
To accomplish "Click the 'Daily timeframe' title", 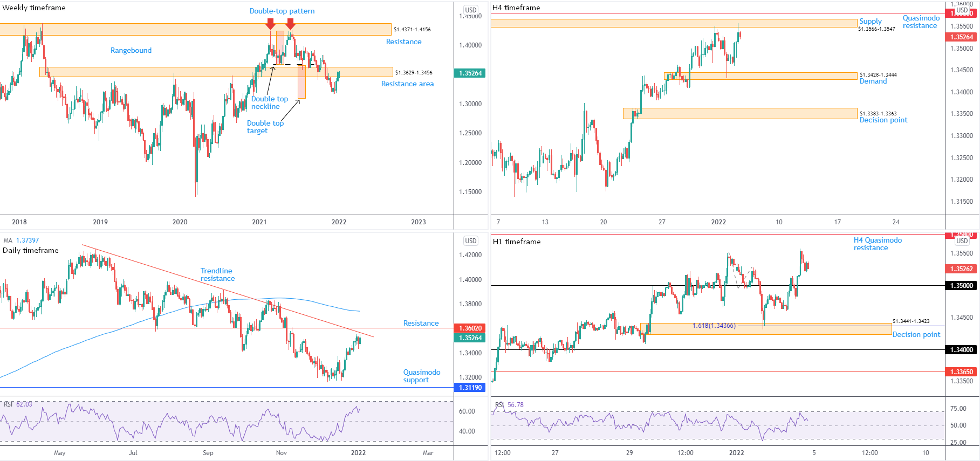I will pyautogui.click(x=31, y=250).
